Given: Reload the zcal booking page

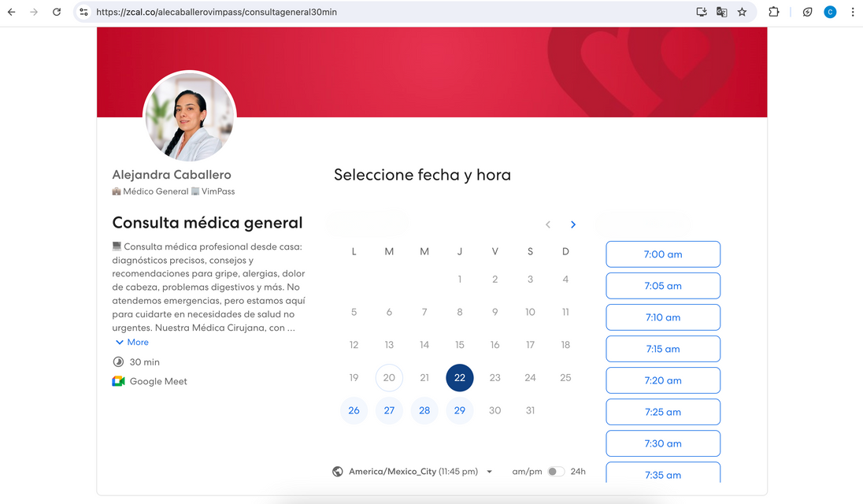Looking at the screenshot, I should [x=57, y=12].
